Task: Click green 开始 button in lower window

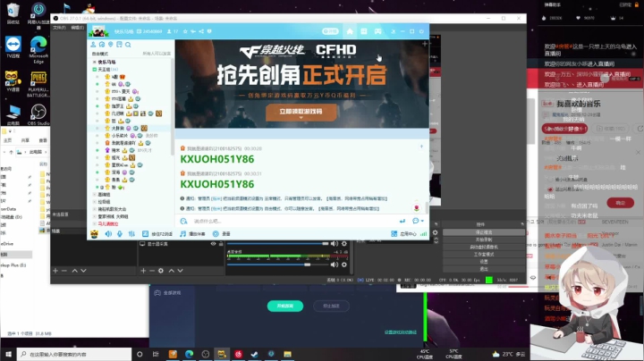Action: click(285, 306)
